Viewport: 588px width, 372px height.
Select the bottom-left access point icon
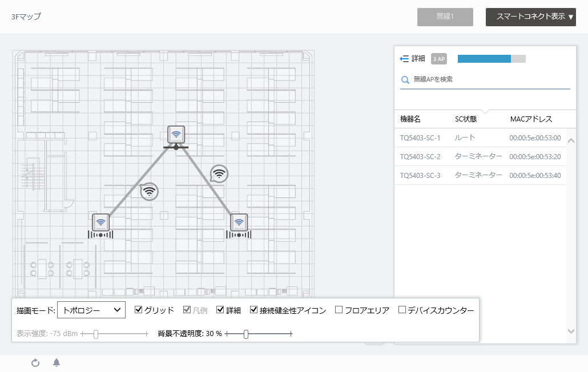coord(100,222)
